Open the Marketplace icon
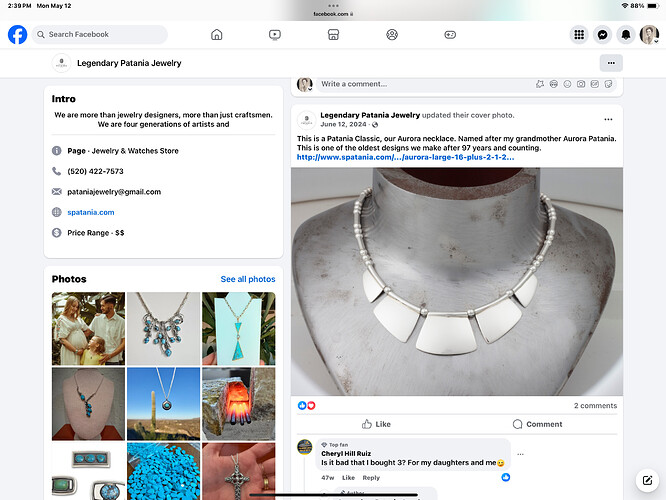The image size is (666, 500). (333, 34)
